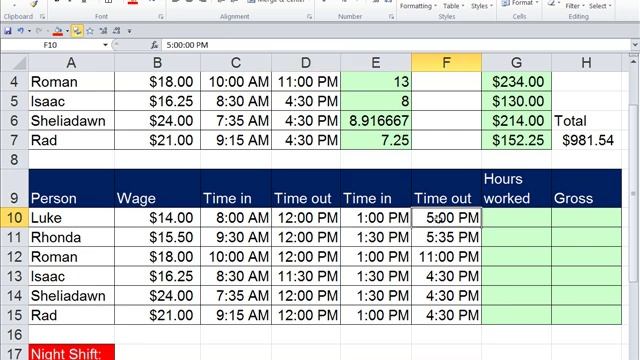Select Sheliadawn's name in row 14

tap(71, 296)
